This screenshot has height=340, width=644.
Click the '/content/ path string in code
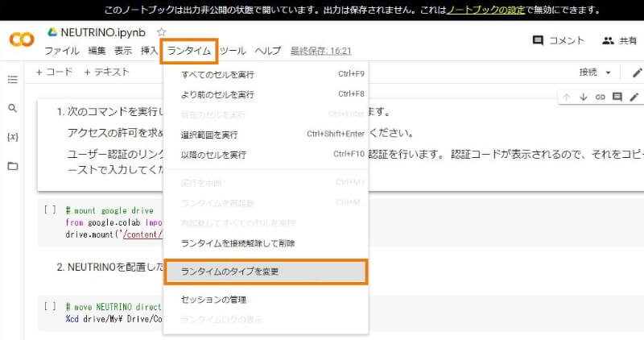pyautogui.click(x=142, y=234)
